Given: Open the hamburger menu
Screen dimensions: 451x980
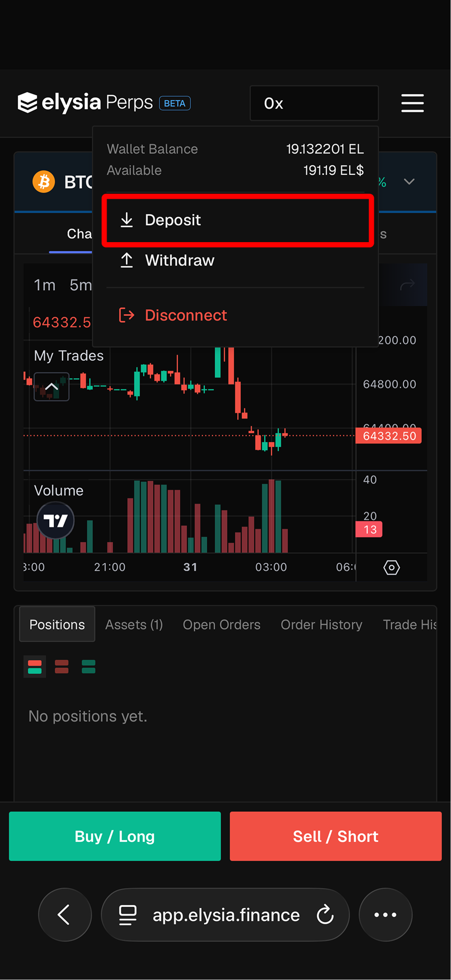Looking at the screenshot, I should pos(412,103).
